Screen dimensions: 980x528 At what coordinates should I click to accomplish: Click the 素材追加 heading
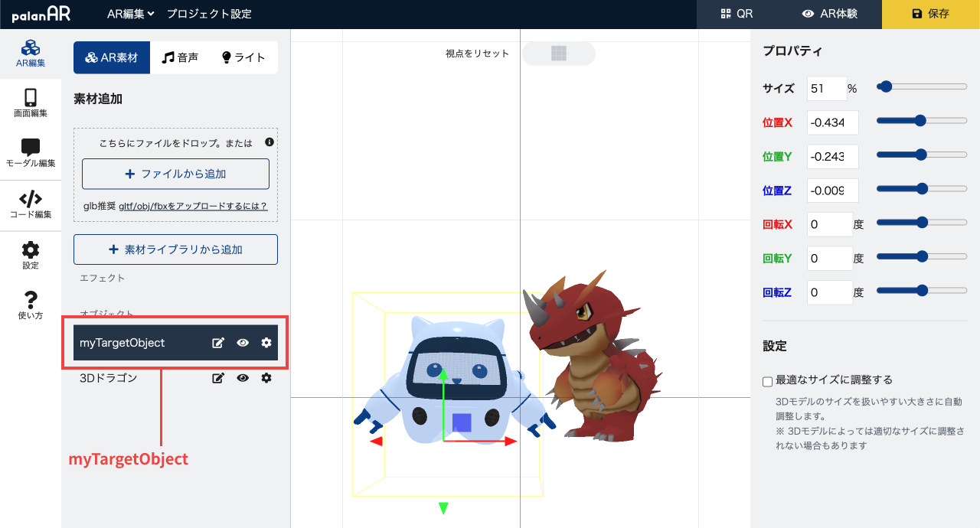98,99
